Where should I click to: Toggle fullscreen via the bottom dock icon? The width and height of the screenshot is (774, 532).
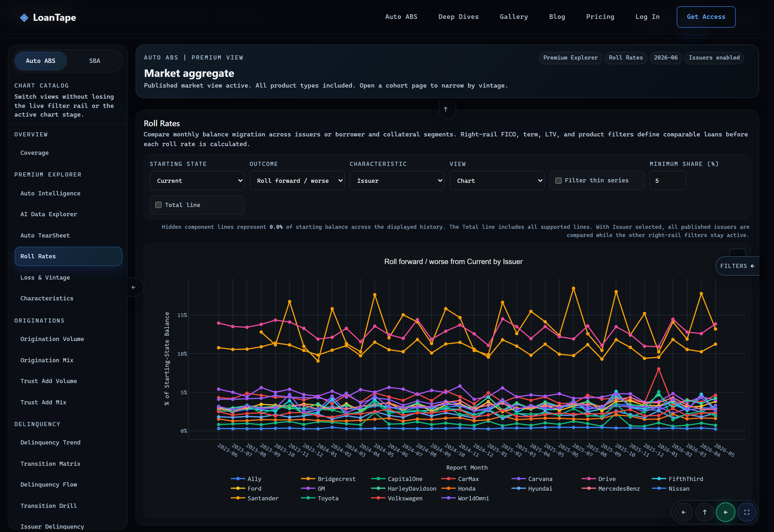(747, 512)
